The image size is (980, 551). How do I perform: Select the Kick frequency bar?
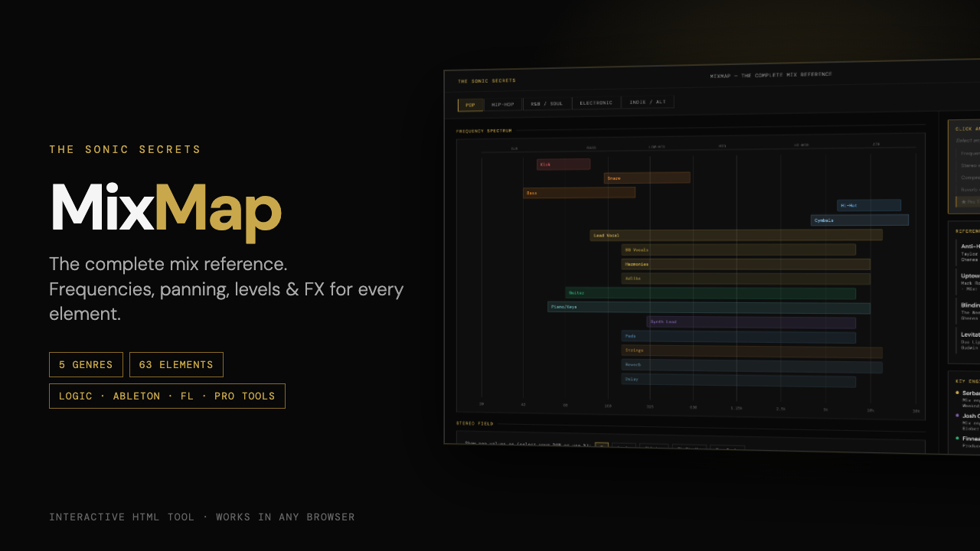[x=563, y=165]
